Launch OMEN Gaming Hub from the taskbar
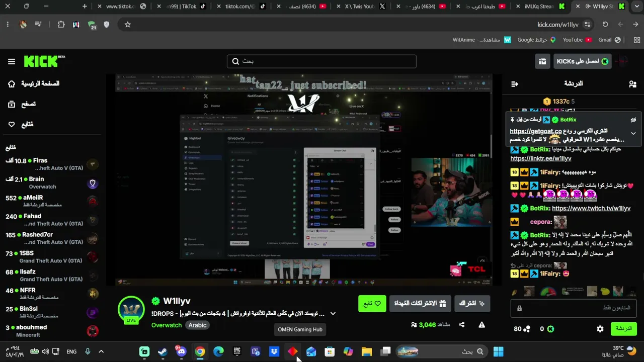644x362 pixels. [292, 351]
